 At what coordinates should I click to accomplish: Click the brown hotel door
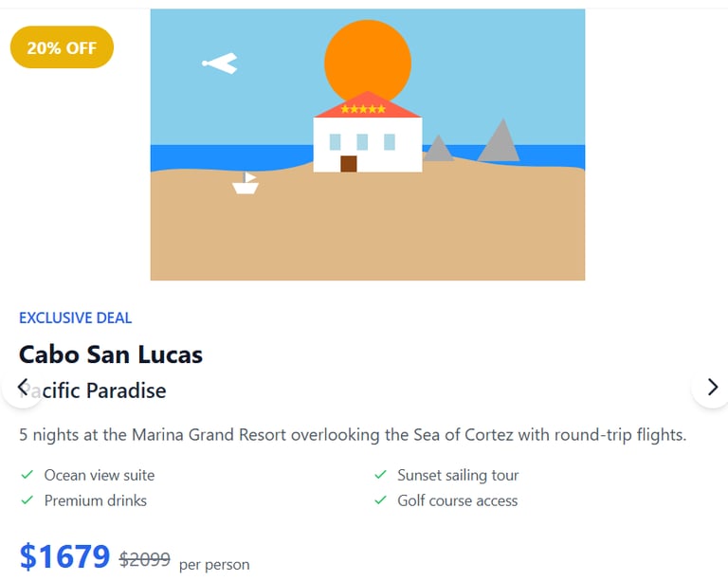click(348, 164)
